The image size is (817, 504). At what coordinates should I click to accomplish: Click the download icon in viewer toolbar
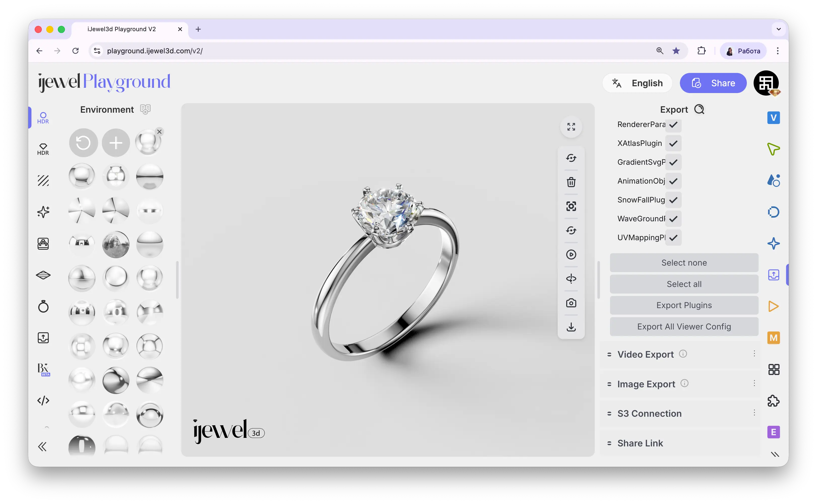click(571, 327)
